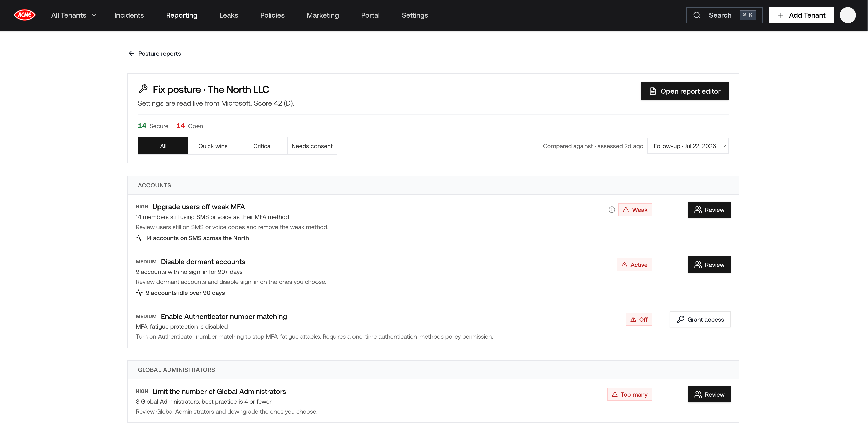Click activity icon by 9 accounts idle
Screen dimensions: 868x433
point(139,293)
